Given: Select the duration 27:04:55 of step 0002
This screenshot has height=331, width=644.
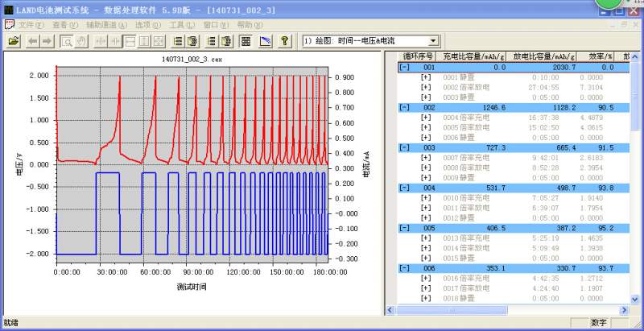Looking at the screenshot, I should pyautogui.click(x=546, y=88).
